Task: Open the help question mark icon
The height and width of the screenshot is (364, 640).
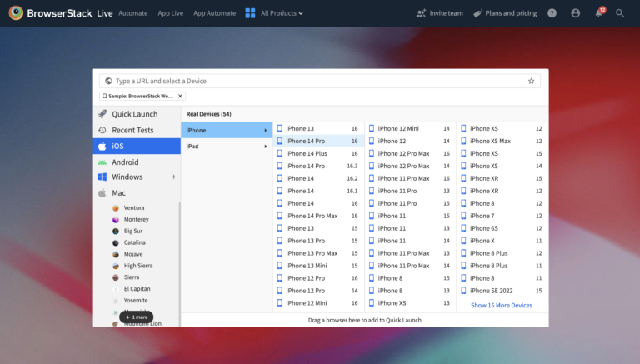Action: 552,13
